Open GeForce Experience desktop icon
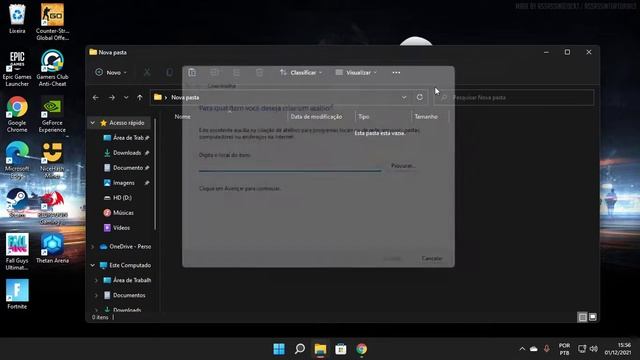640x360 pixels. point(52,114)
